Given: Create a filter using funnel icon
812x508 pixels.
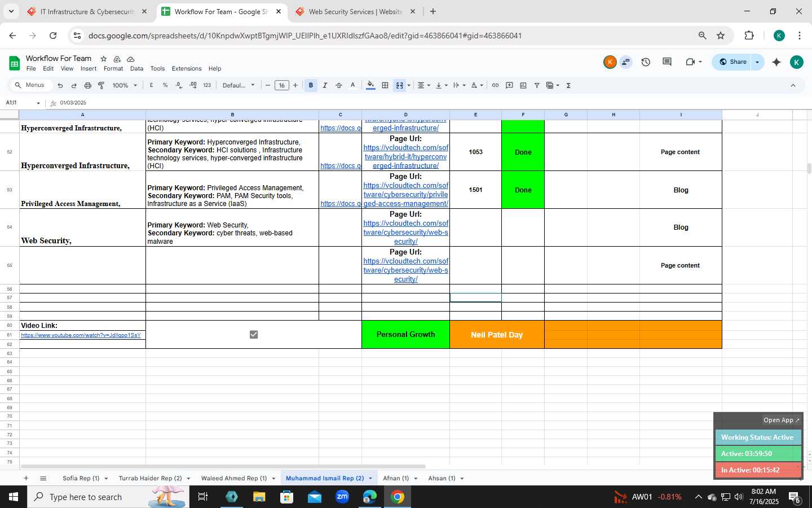Looking at the screenshot, I should click(x=537, y=85).
